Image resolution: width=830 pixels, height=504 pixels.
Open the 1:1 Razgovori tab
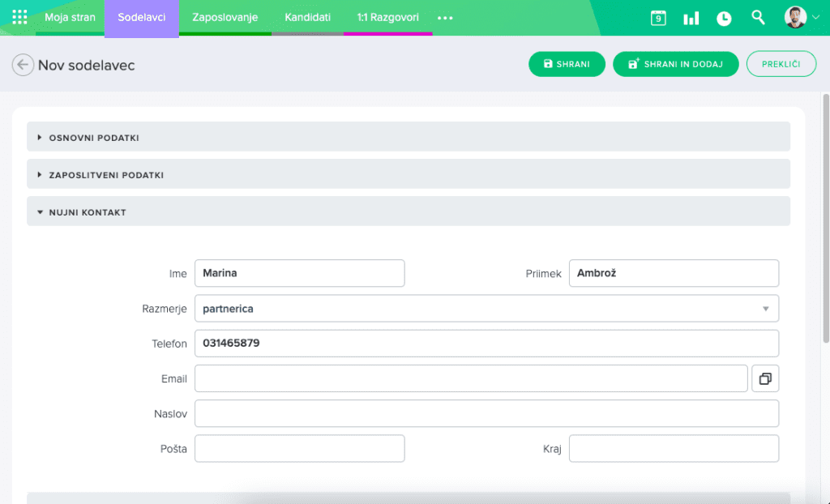(x=387, y=17)
